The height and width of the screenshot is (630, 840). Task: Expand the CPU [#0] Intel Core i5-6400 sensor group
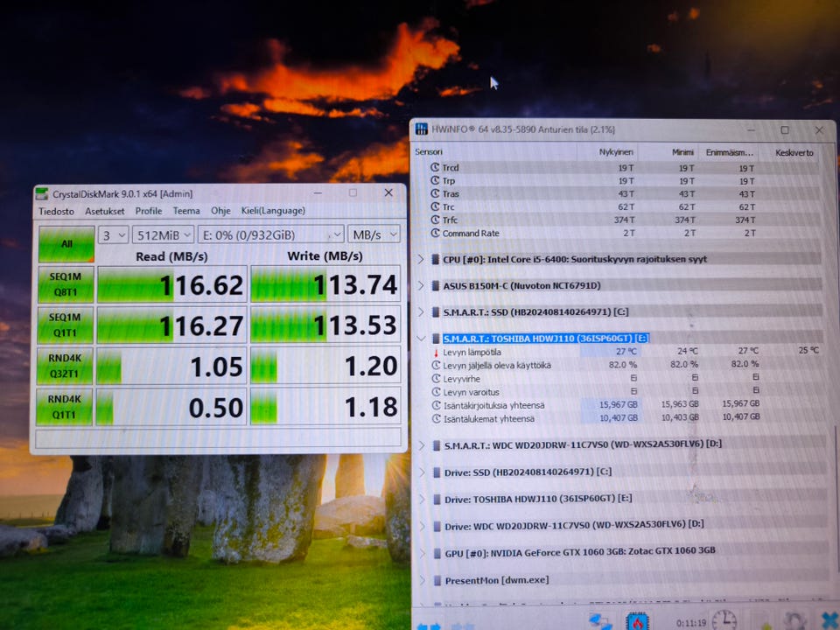point(421,259)
